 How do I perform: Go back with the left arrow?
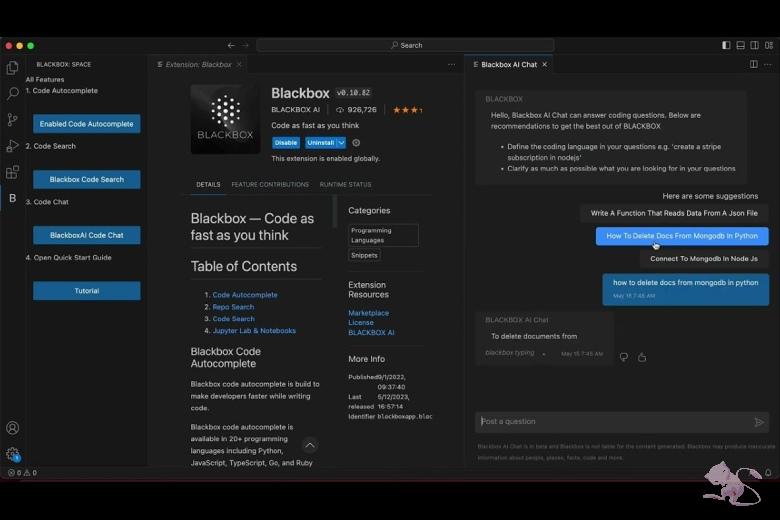pyautogui.click(x=231, y=45)
